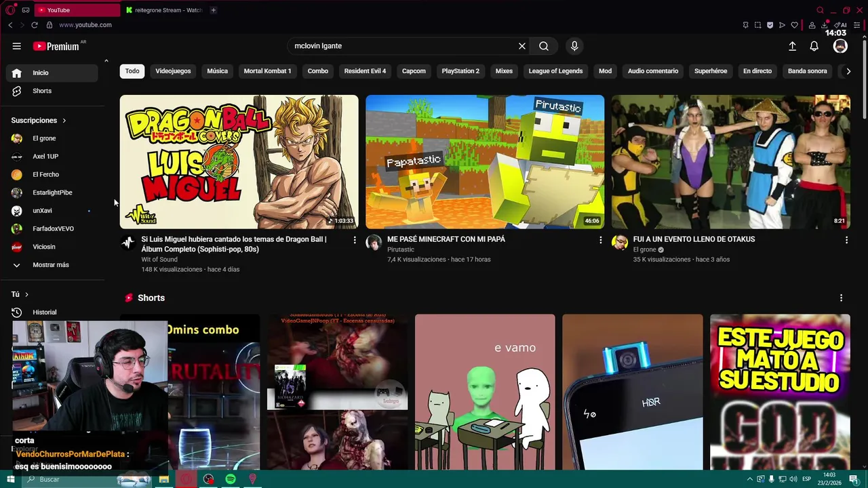This screenshot has height=488, width=868.
Task: Start voice search with the microphone
Action: point(574,46)
